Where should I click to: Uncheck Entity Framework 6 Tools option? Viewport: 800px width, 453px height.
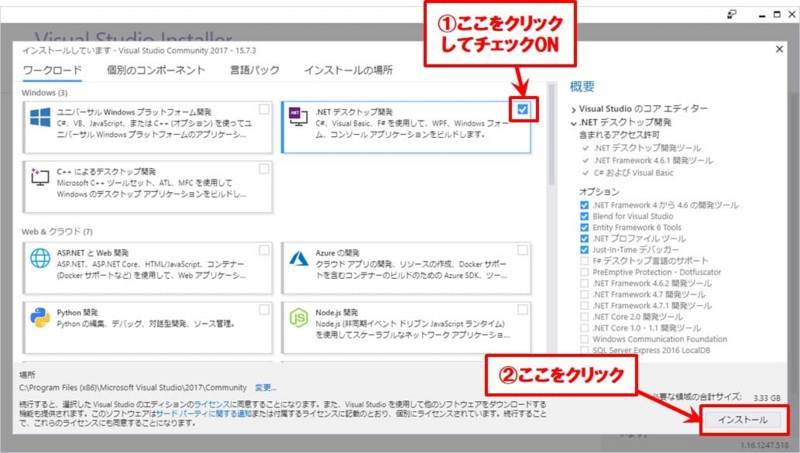pos(584,228)
